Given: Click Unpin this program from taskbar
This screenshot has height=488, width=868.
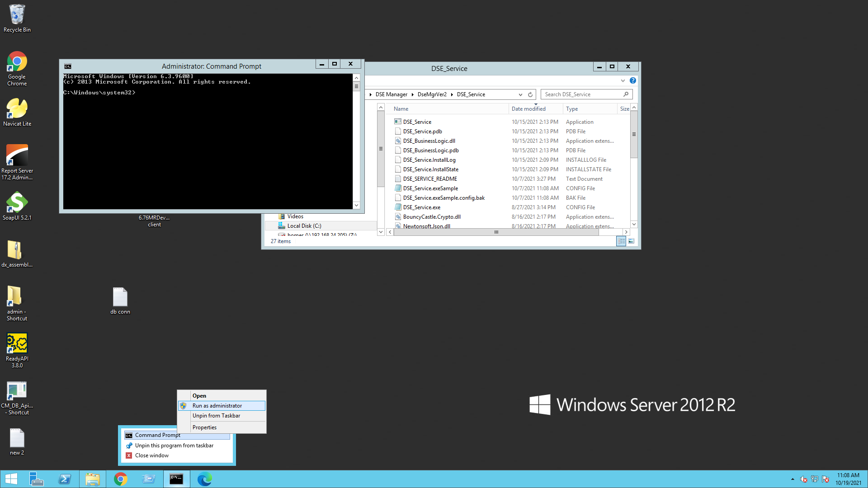Looking at the screenshot, I should click(174, 445).
